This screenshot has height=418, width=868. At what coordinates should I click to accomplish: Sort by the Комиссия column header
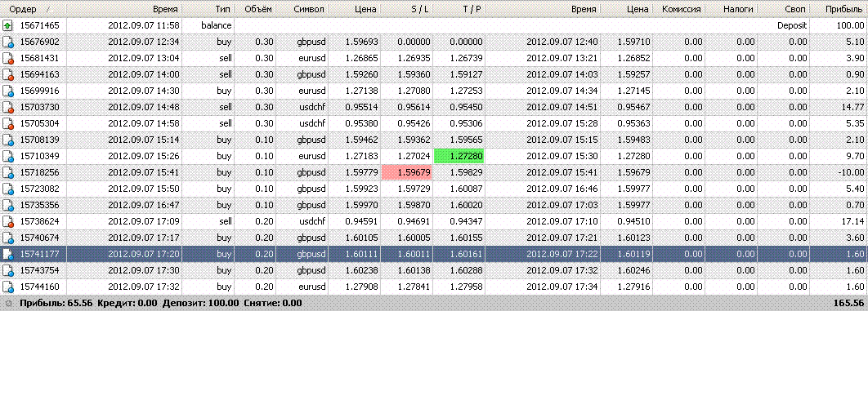[x=679, y=10]
